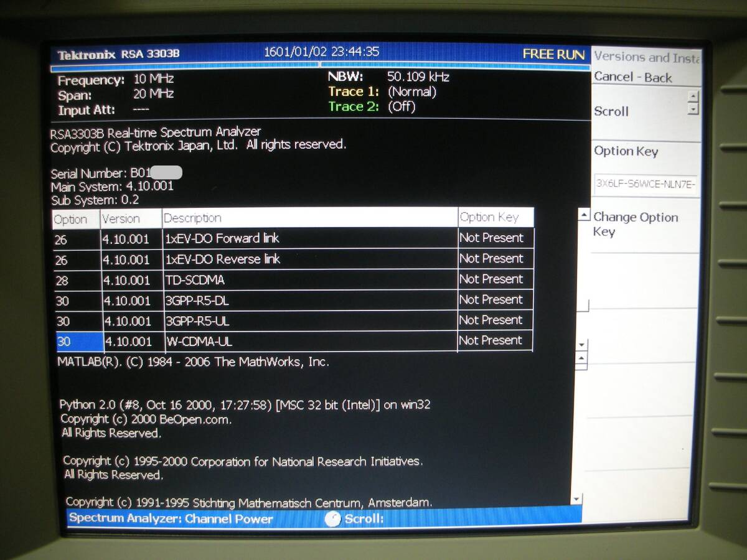
Task: Click the Description column header
Action: click(310, 218)
